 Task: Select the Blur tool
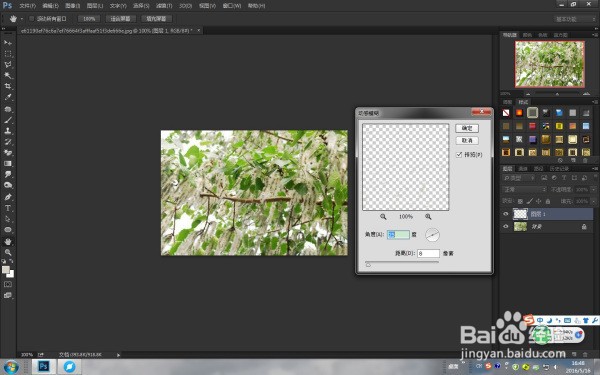[x=8, y=174]
